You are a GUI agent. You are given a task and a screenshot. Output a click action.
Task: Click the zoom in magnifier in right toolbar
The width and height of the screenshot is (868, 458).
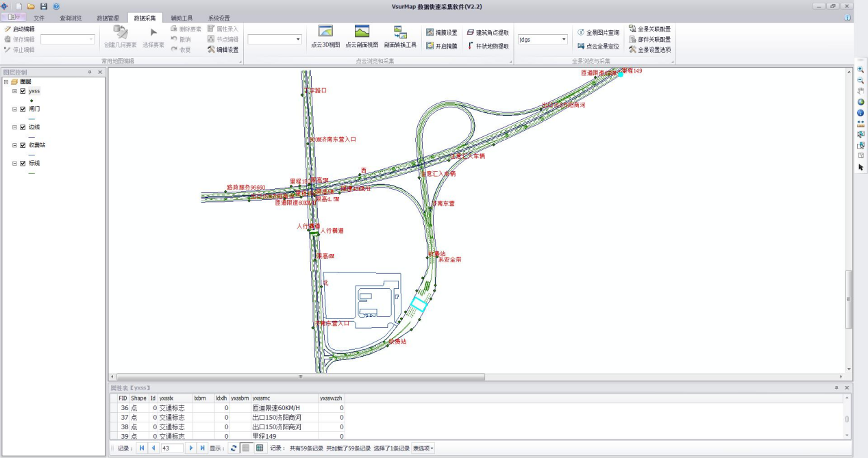point(860,70)
